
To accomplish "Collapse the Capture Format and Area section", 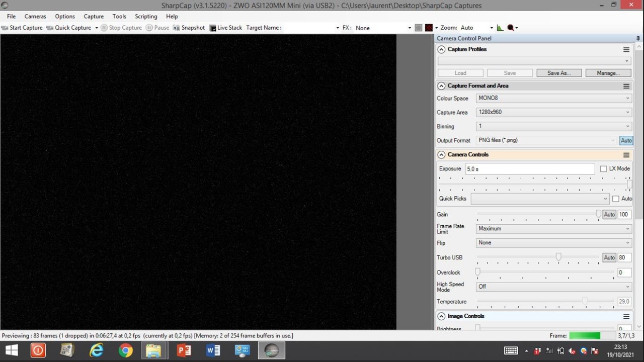I will 441,86.
